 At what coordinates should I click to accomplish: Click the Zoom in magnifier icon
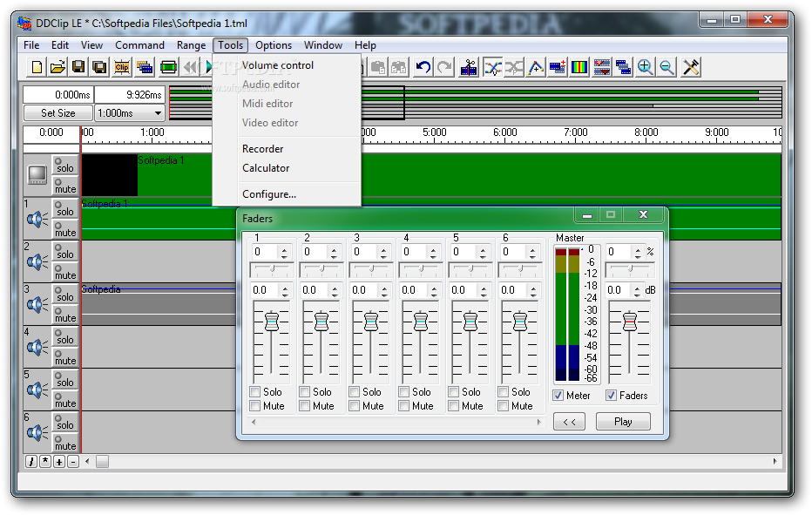click(x=645, y=67)
